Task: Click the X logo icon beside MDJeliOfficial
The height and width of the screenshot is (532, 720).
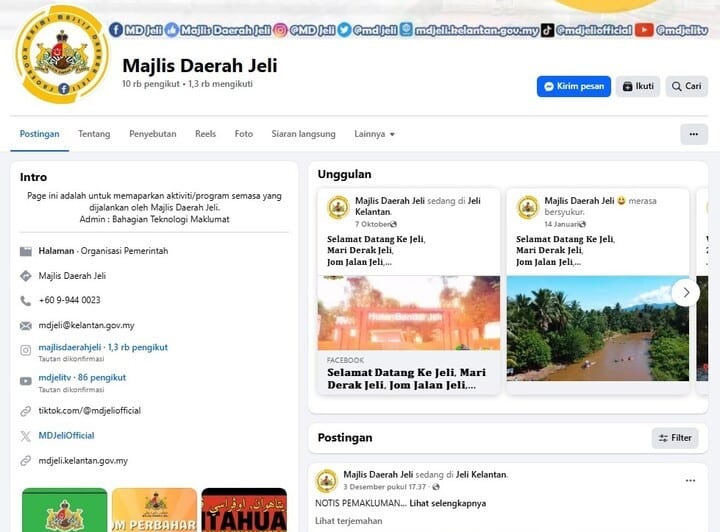Action: (26, 436)
